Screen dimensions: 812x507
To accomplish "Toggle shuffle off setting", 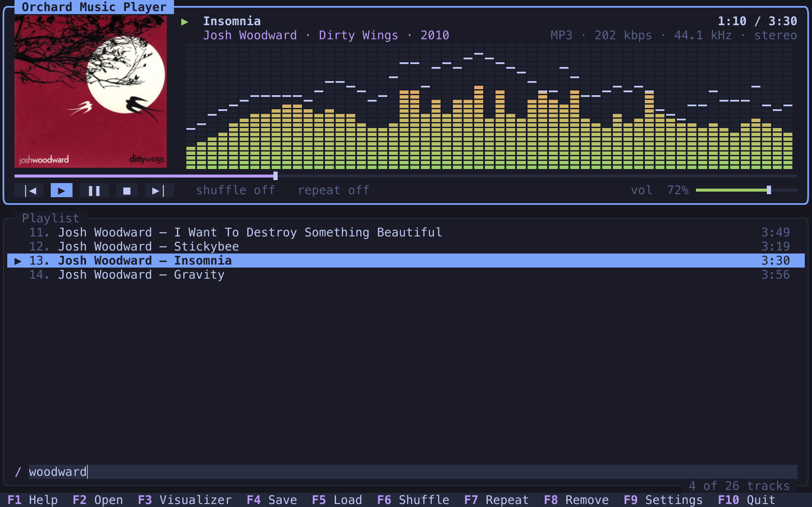I will [235, 190].
